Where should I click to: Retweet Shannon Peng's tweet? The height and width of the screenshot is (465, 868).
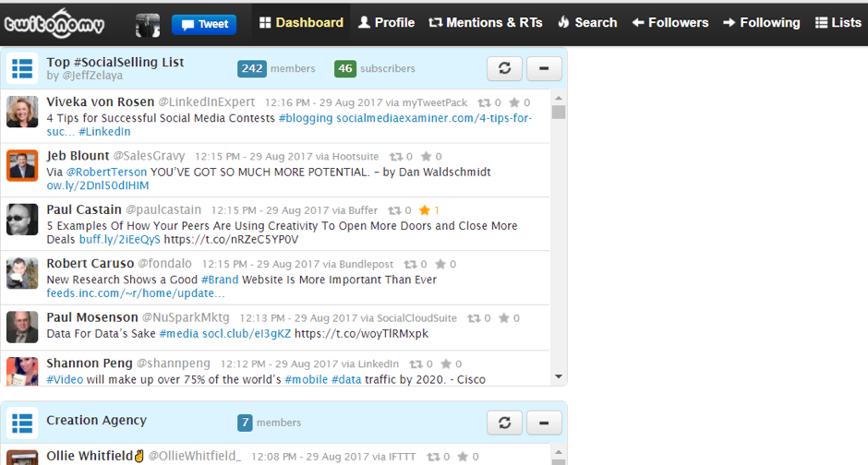[x=416, y=364]
